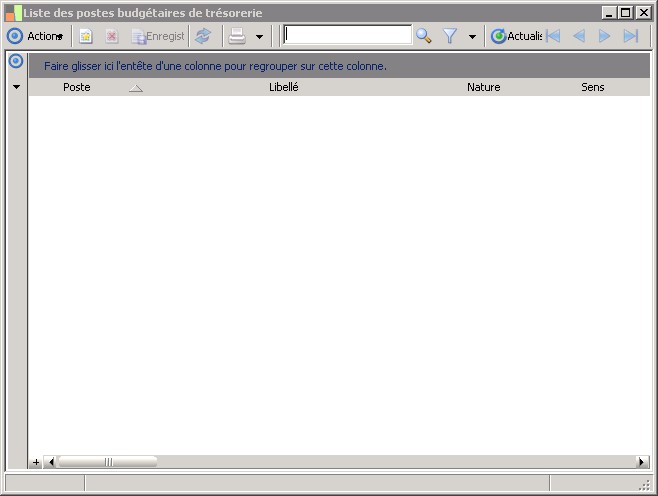Maximize the Liste des postes budgétaires window

[x=625, y=13]
